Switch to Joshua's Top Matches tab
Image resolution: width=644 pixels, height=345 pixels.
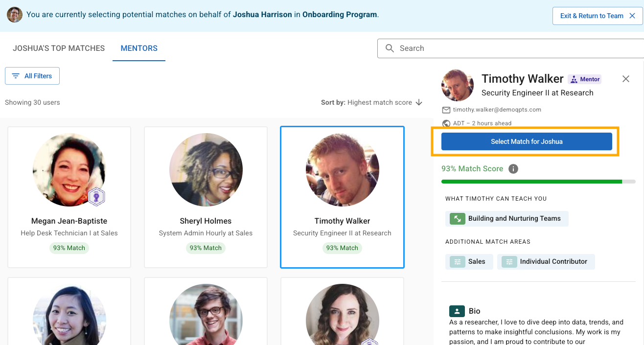click(x=59, y=48)
